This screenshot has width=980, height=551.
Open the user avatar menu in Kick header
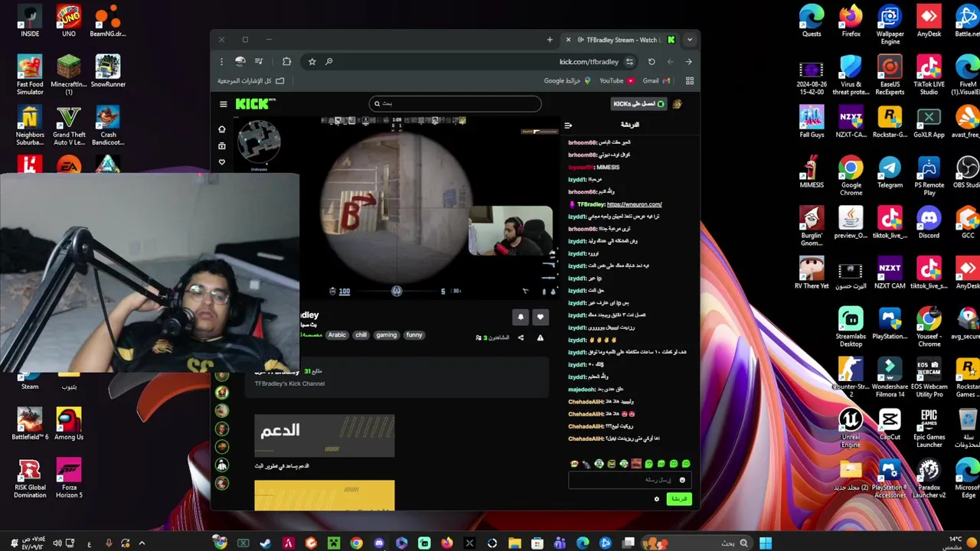(677, 103)
